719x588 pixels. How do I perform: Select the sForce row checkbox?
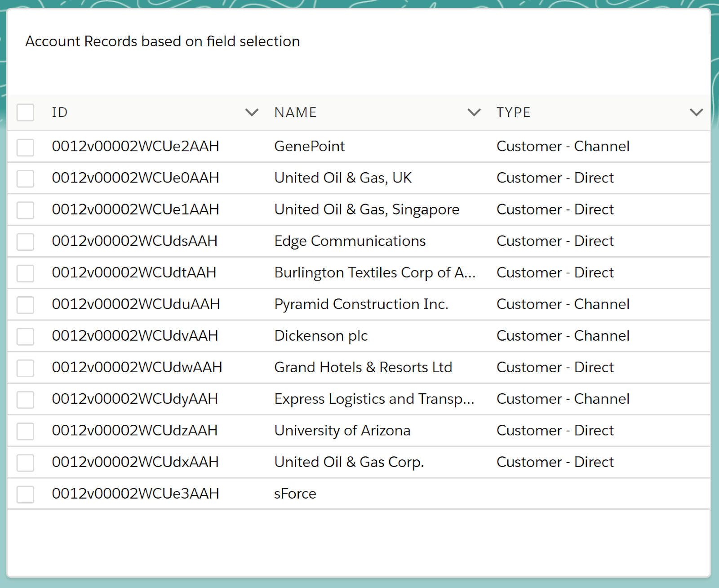(x=25, y=494)
